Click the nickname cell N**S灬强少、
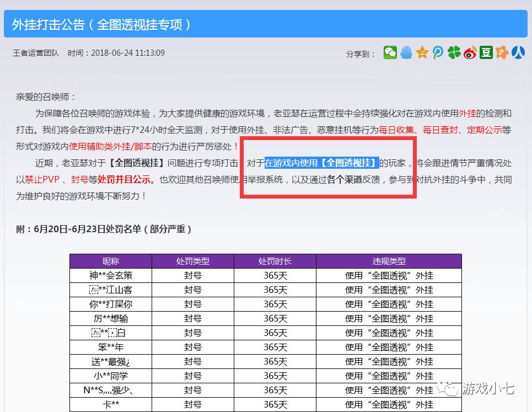532x412 pixels. [x=111, y=390]
